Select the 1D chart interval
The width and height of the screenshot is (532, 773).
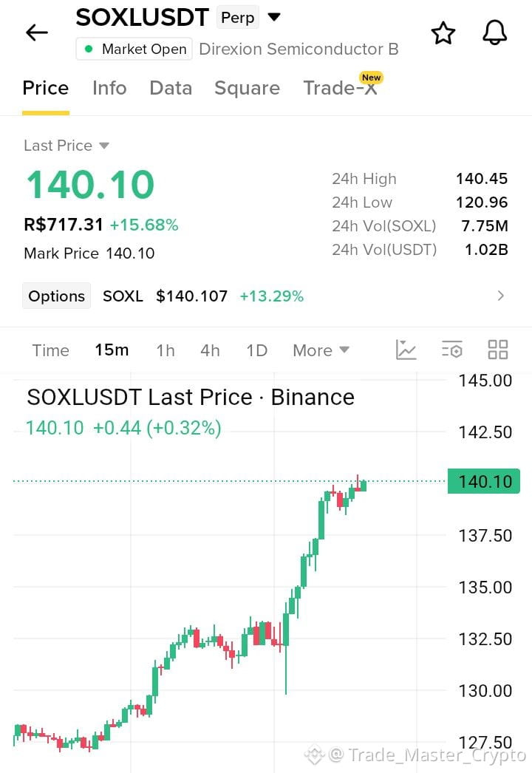click(257, 350)
